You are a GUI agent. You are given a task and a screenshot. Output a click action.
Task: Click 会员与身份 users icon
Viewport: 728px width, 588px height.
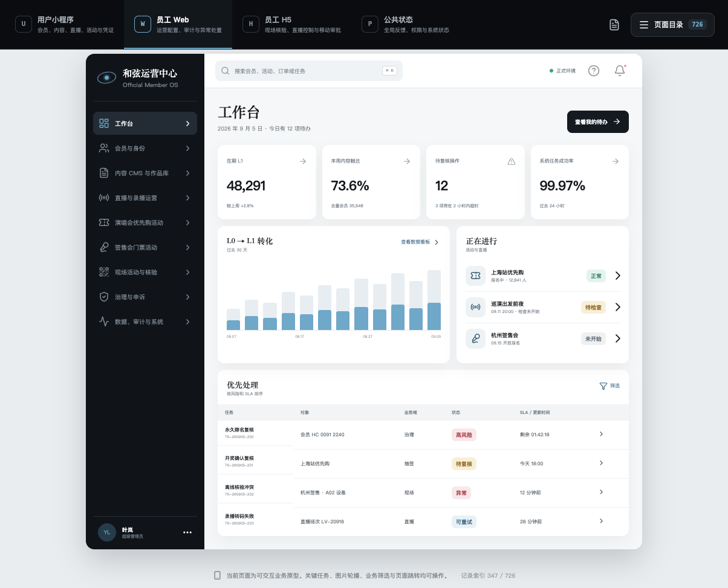tap(104, 148)
